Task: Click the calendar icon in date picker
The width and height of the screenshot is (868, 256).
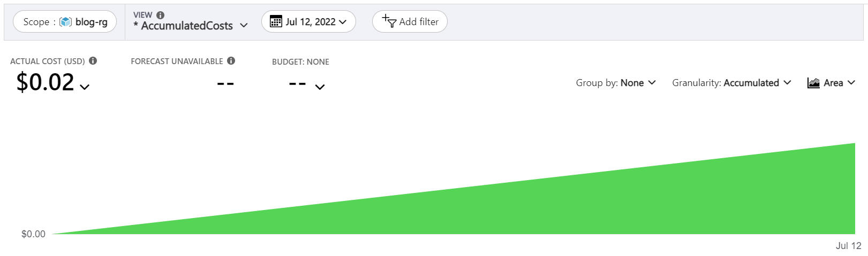Action: [x=276, y=22]
